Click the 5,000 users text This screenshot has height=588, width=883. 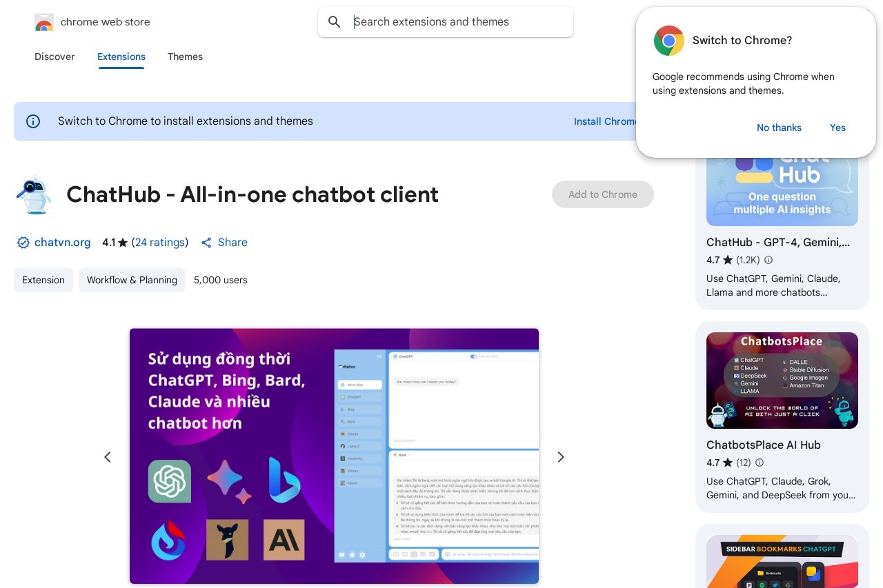pyautogui.click(x=221, y=280)
